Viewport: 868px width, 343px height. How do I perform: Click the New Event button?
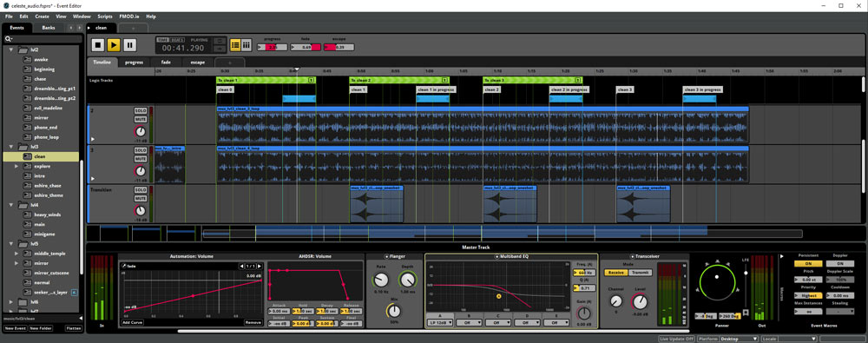click(15, 328)
